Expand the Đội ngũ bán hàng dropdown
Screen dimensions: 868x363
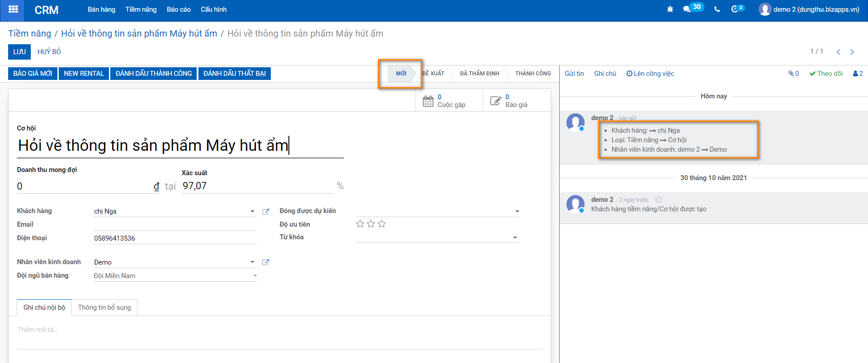click(x=255, y=276)
